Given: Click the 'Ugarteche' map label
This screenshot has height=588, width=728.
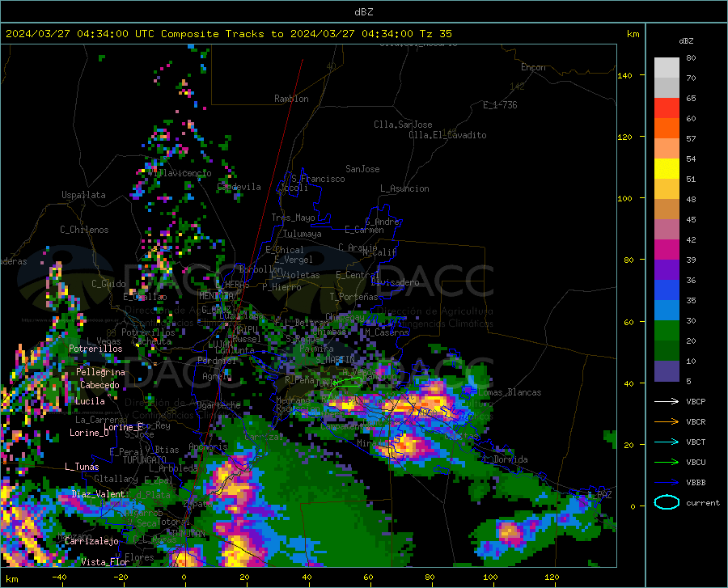Looking at the screenshot, I should coord(218,405).
